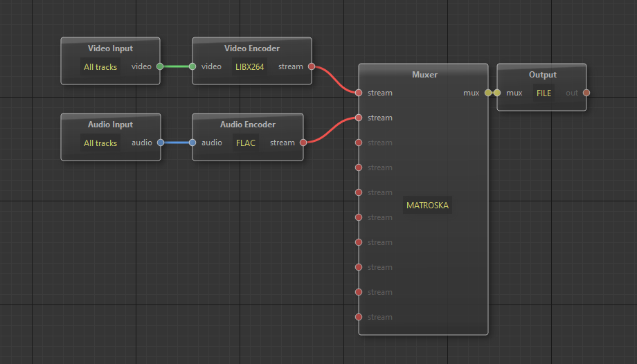Click the Output node's yellow mux input port
The image size is (637, 364).
497,93
